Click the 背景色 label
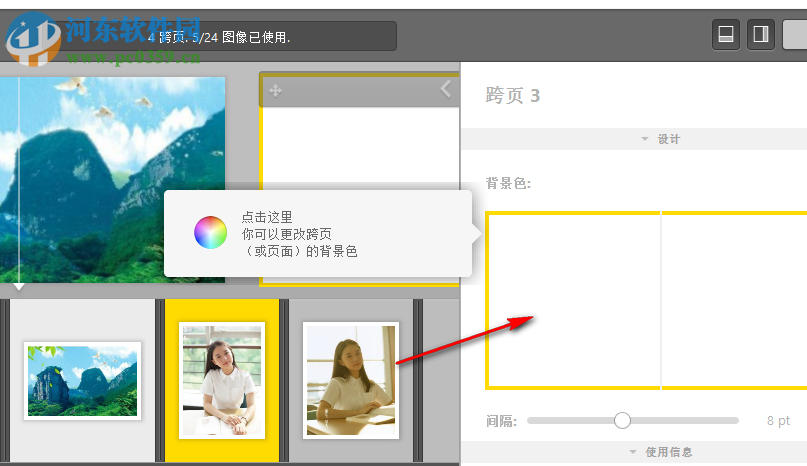Screen dimensions: 807x466 (508, 183)
